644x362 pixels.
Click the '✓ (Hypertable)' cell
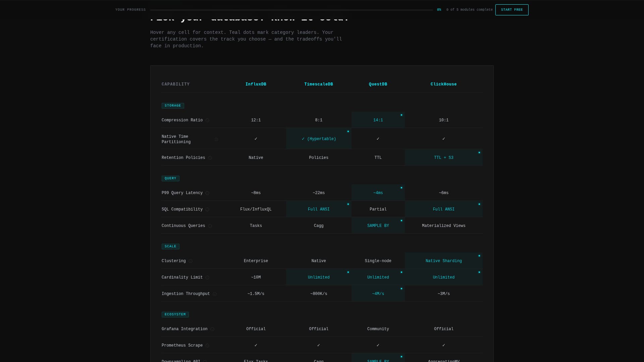tap(319, 139)
